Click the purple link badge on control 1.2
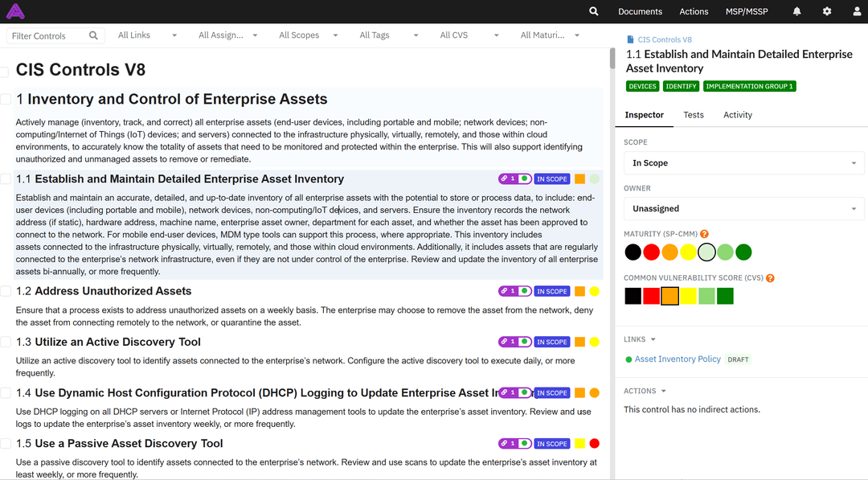The height and width of the screenshot is (480, 868). coord(515,291)
